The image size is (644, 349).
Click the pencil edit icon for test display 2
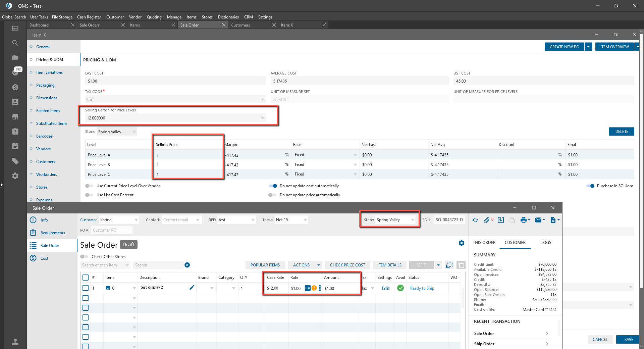pos(192,288)
